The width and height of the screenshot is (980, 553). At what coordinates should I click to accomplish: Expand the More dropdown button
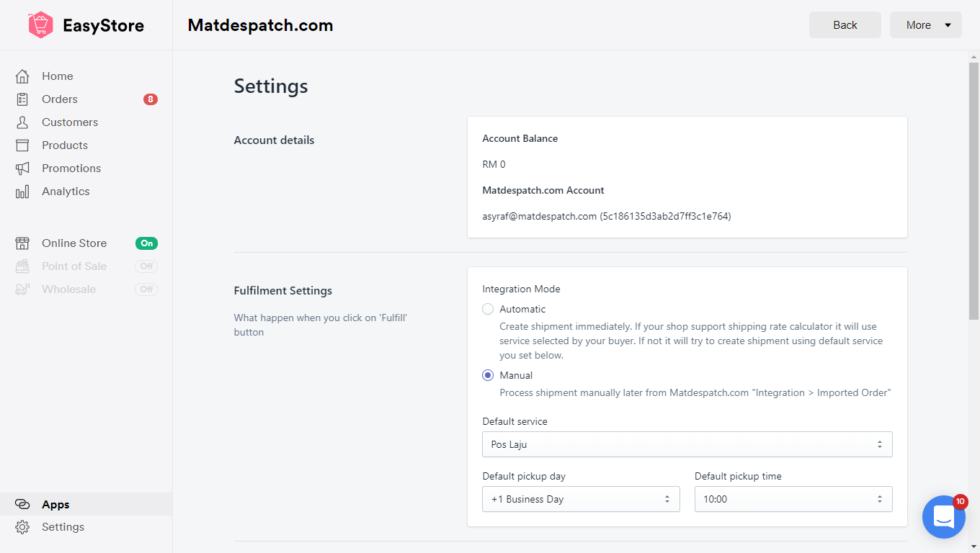(x=926, y=24)
